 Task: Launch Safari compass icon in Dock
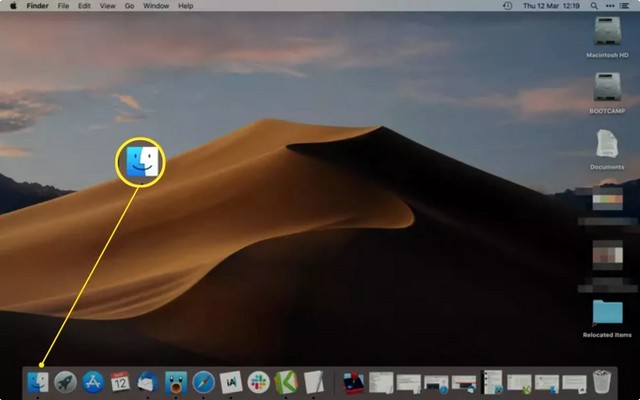pos(203,382)
